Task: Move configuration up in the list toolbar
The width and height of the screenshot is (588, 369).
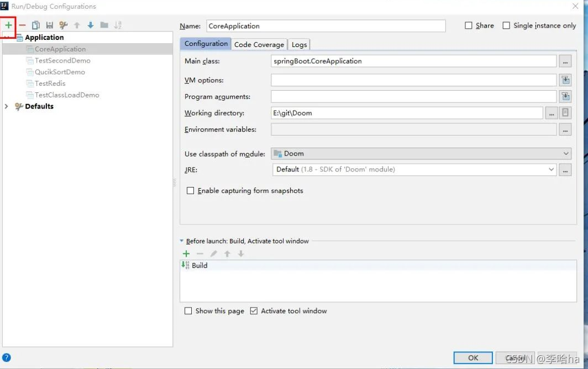Action: pos(77,25)
